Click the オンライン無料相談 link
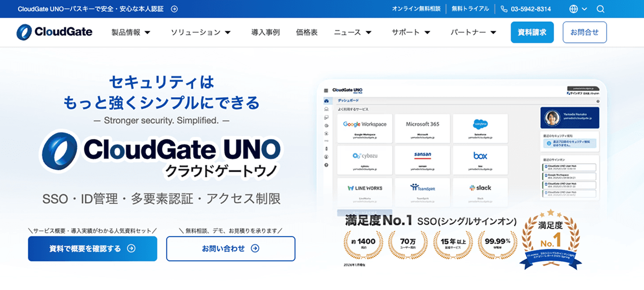644x290 pixels. pyautogui.click(x=416, y=9)
